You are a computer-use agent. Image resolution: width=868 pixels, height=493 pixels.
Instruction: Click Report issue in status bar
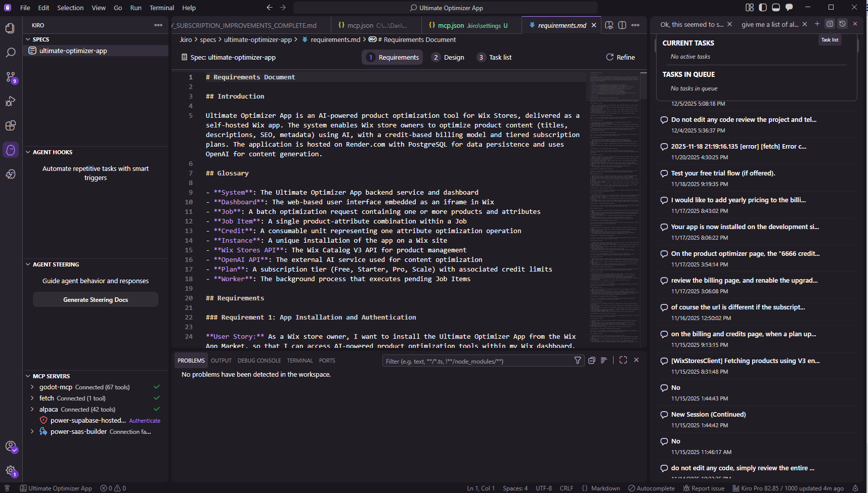(704, 488)
